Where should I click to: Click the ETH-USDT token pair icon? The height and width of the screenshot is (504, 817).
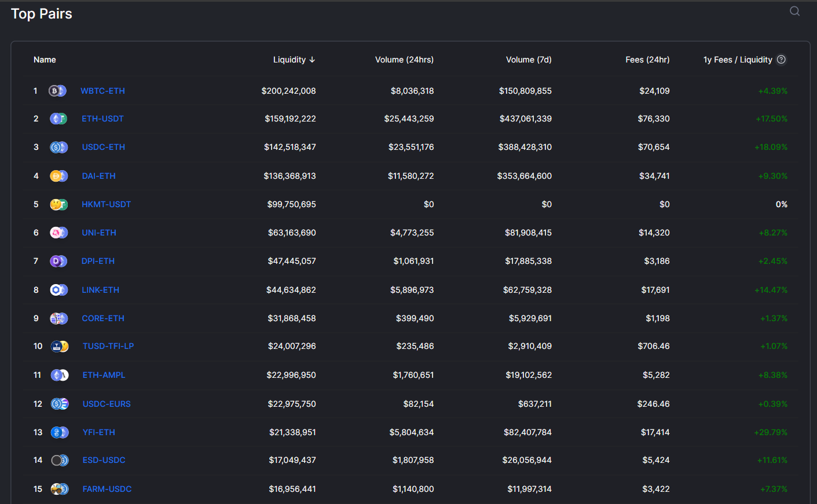pos(58,119)
